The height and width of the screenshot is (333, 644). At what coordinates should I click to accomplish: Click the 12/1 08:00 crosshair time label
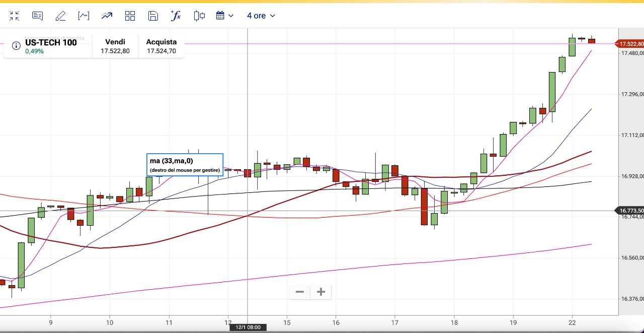click(x=248, y=327)
